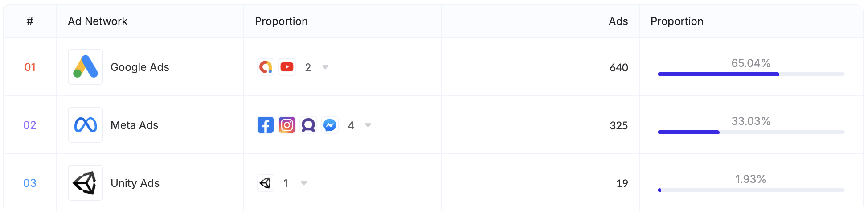
Task: Open the Google Ads network name
Action: click(140, 67)
